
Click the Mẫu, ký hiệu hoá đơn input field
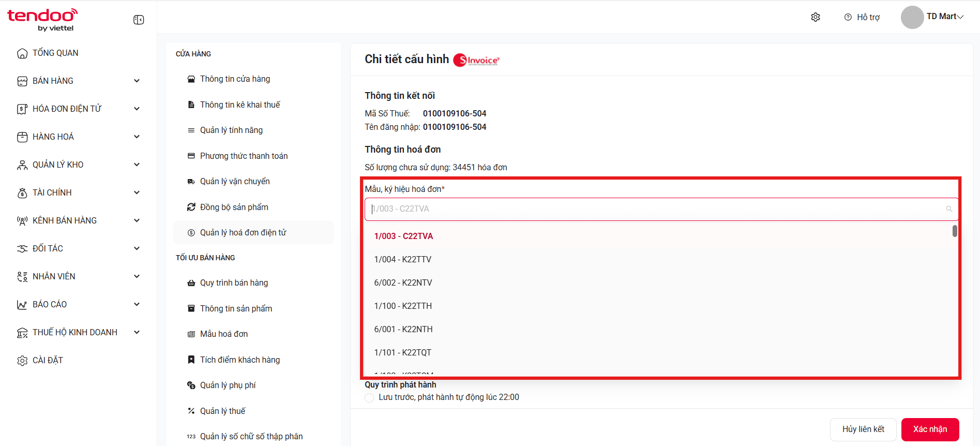point(661,209)
